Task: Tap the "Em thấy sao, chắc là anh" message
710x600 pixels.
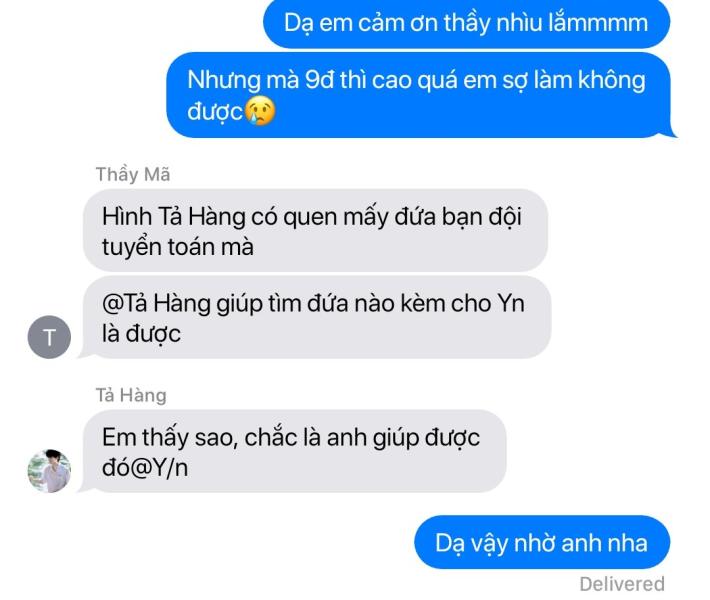Action: [292, 451]
